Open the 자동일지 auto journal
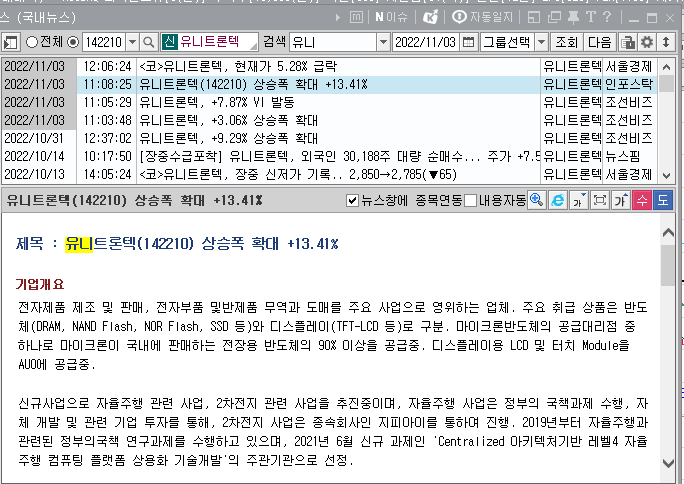Image resolution: width=684 pixels, height=484 pixels. pyautogui.click(x=482, y=17)
